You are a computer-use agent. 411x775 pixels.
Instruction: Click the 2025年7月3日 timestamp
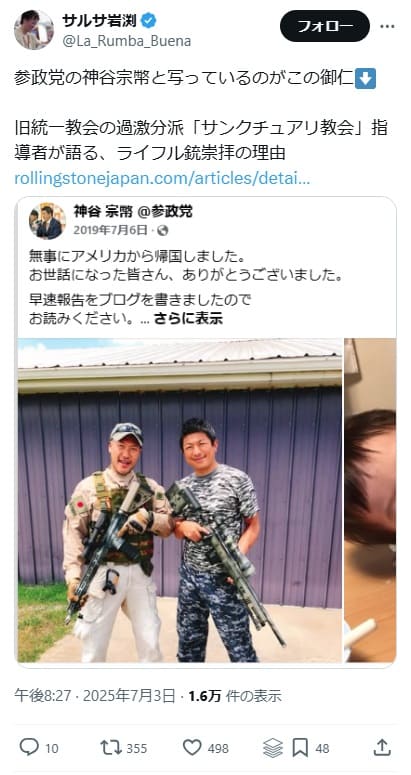[x=129, y=696]
